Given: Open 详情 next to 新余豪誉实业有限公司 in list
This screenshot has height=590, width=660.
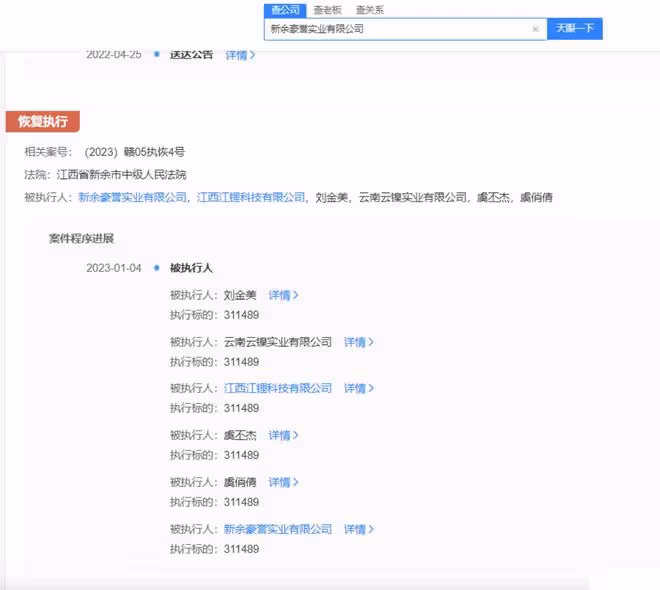Looking at the screenshot, I should [x=359, y=529].
